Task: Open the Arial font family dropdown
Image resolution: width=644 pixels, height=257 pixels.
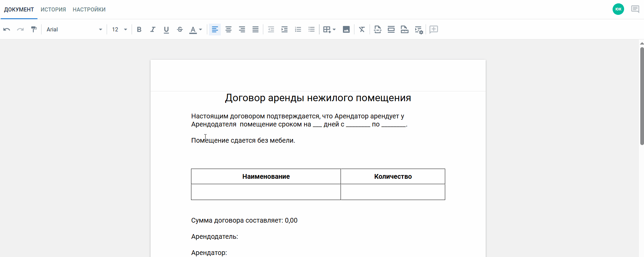Action: [x=74, y=29]
